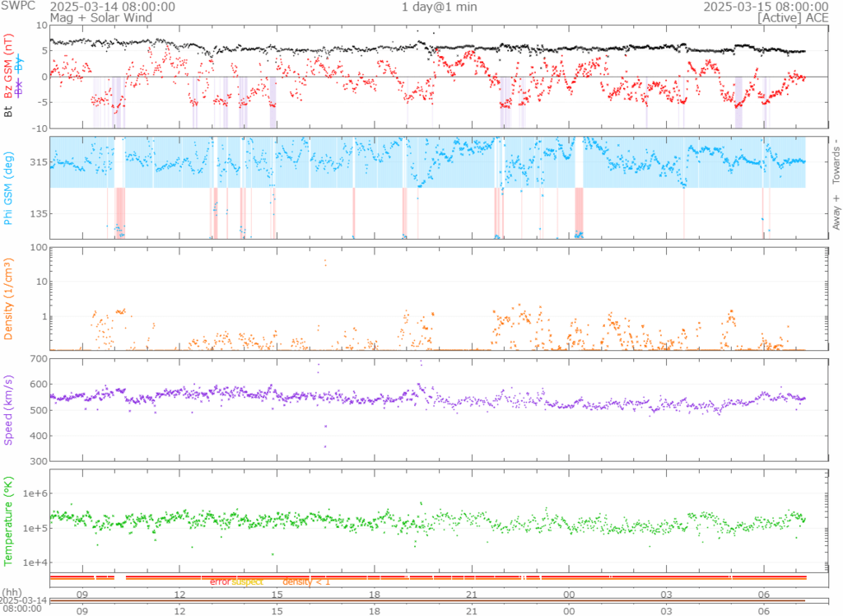The image size is (843, 616).
Task: Toggle the red Bz GSM series label
Action: pyautogui.click(x=9, y=68)
